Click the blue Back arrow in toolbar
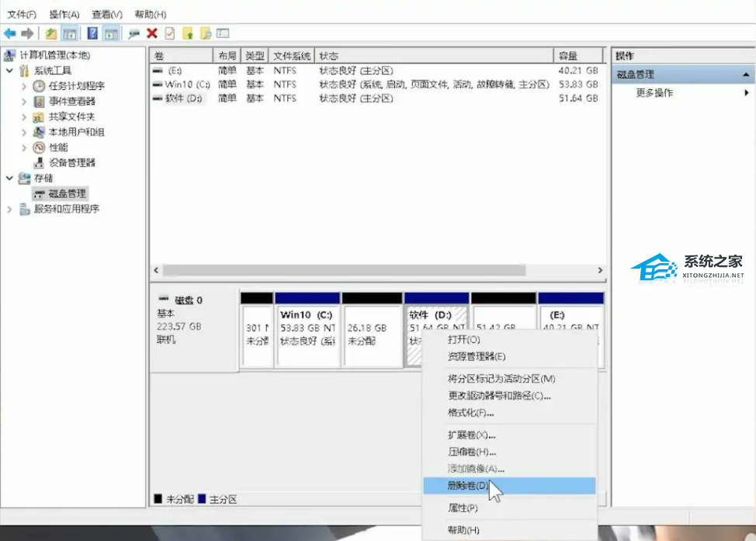This screenshot has height=541, width=756. coord(9,33)
